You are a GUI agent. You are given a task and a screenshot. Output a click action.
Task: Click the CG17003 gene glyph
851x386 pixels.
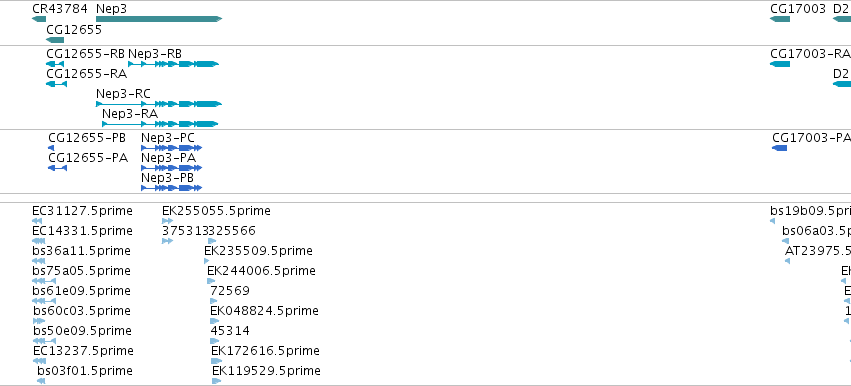pyautogui.click(x=780, y=19)
